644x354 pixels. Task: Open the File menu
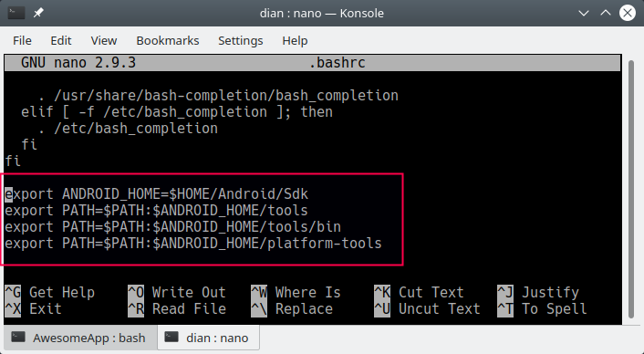pyautogui.click(x=22, y=41)
